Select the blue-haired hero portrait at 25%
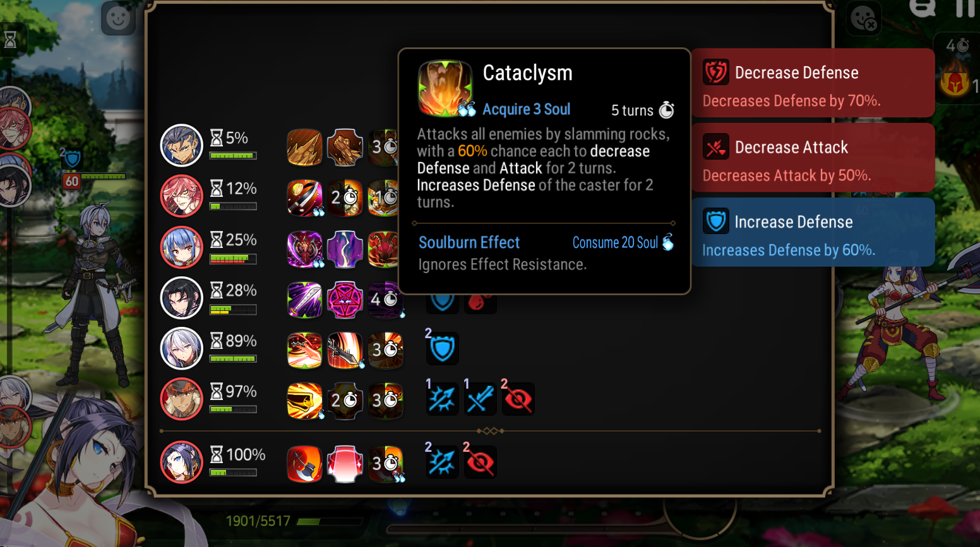Screen dimensions: 980x547 click(181, 247)
